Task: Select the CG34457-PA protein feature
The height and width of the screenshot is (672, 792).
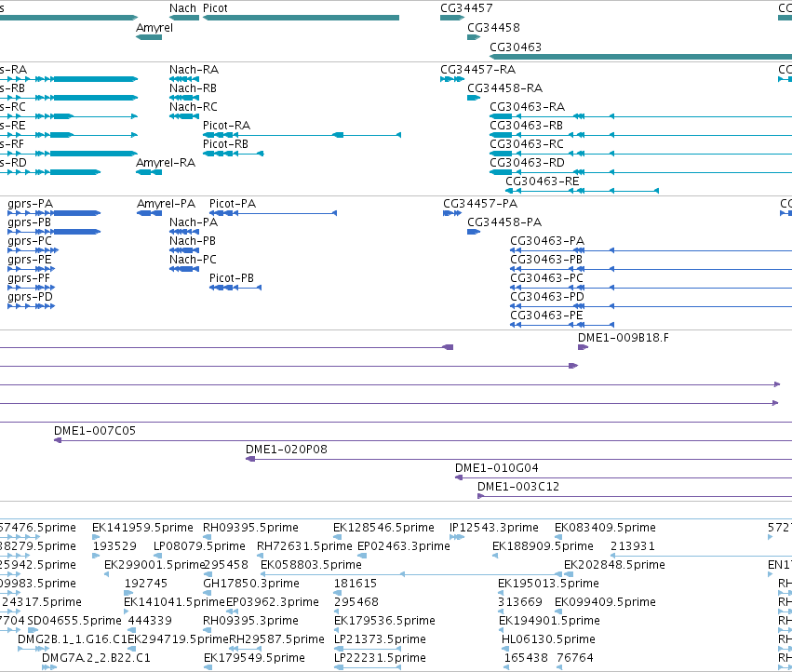Action: [x=452, y=213]
